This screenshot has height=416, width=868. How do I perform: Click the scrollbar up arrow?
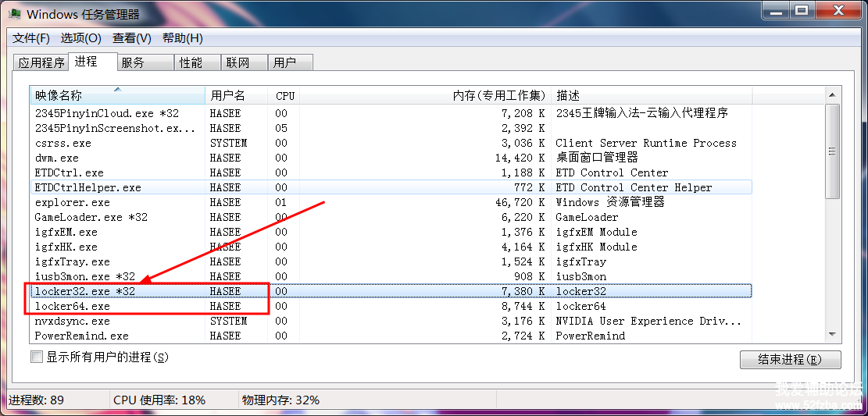(832, 96)
